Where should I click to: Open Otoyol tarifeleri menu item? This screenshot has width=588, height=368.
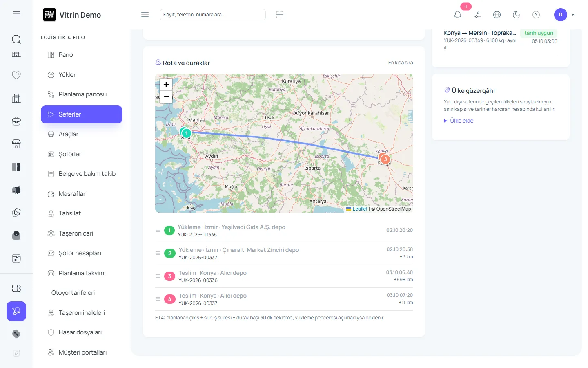pos(82,293)
